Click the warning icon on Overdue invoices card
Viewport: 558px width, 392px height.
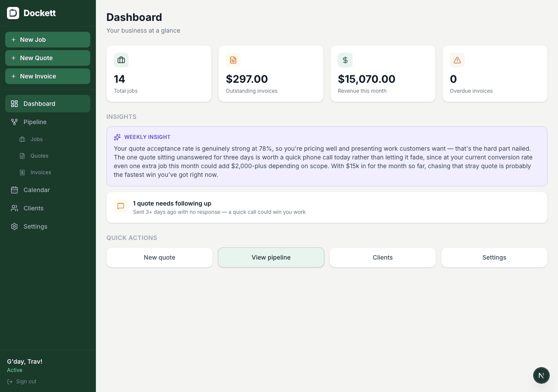click(457, 60)
